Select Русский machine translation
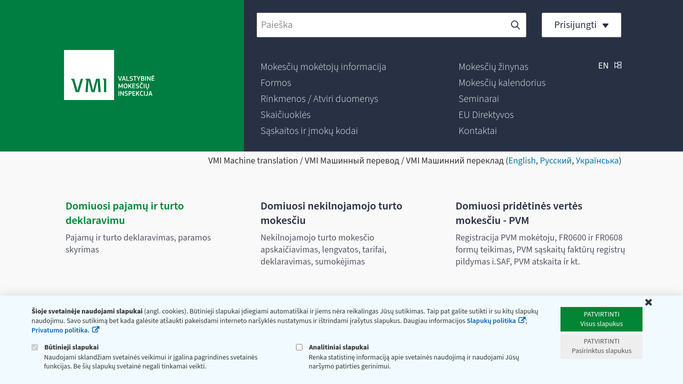 [x=555, y=161]
